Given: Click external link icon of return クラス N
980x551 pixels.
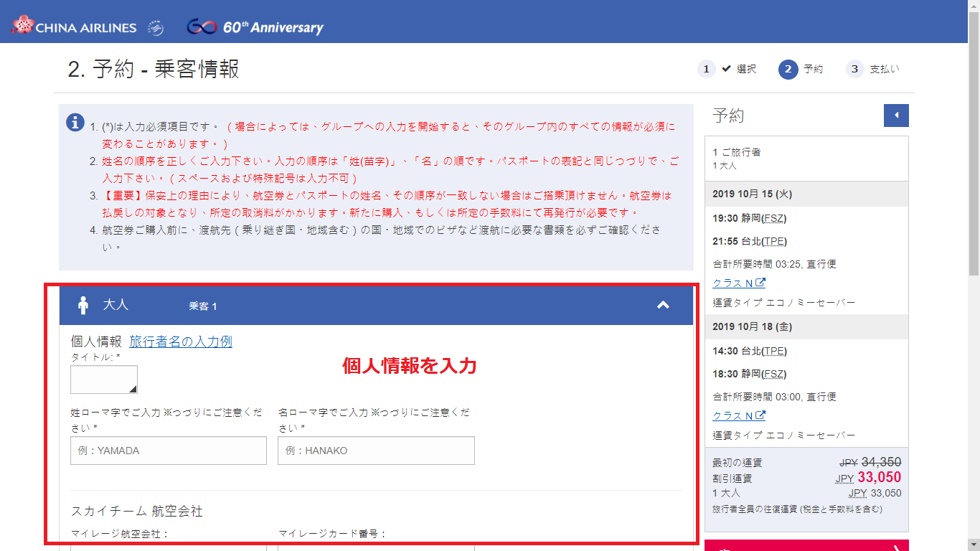Looking at the screenshot, I should click(x=760, y=415).
